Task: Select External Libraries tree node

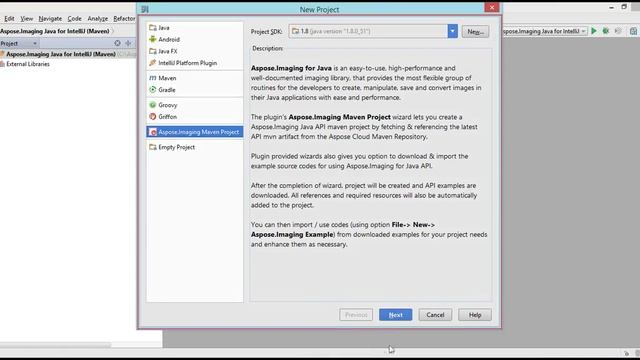Action: tap(28, 64)
